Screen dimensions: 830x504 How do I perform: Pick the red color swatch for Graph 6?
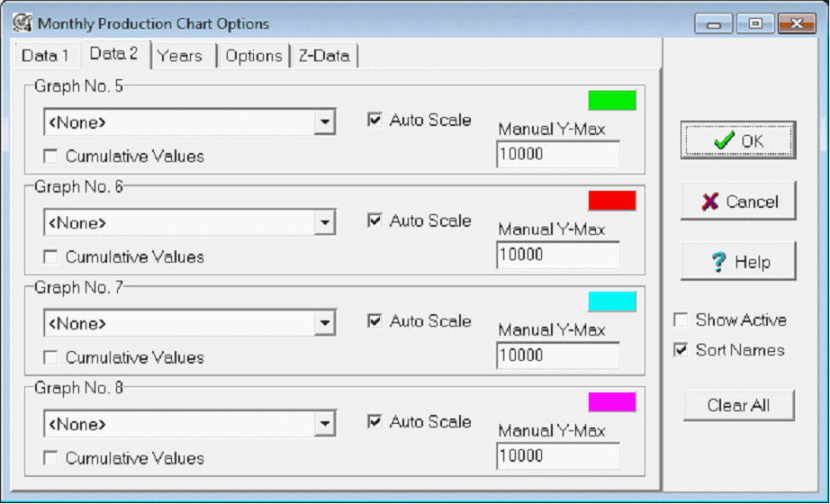[x=612, y=201]
